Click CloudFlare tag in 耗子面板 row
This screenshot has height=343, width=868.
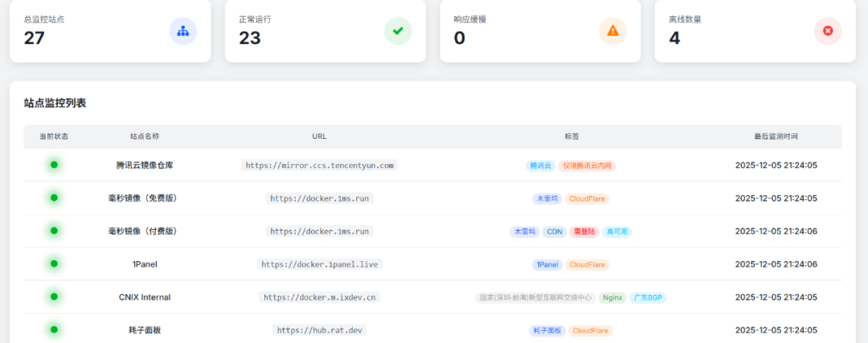pyautogui.click(x=591, y=331)
